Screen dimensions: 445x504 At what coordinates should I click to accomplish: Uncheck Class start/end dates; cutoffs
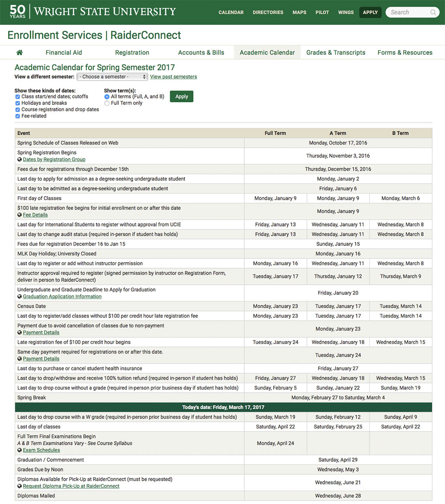[x=17, y=97]
